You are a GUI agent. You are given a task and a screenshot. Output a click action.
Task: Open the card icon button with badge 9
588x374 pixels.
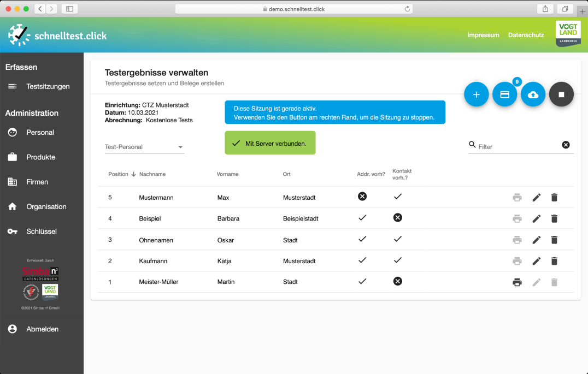504,94
